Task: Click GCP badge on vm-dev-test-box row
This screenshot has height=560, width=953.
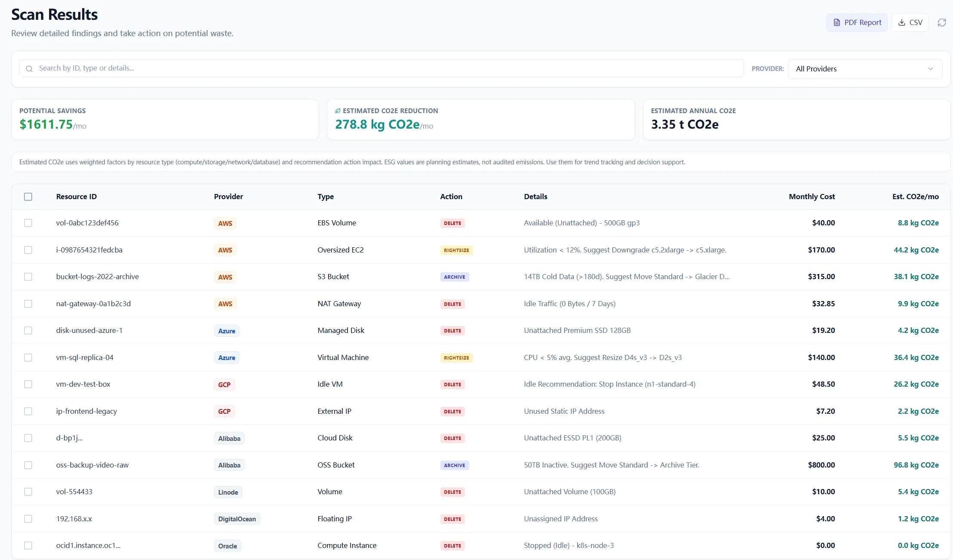Action: pyautogui.click(x=224, y=385)
